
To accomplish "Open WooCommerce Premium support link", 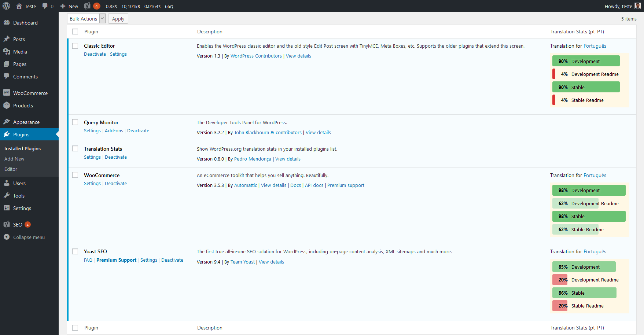I will point(346,185).
